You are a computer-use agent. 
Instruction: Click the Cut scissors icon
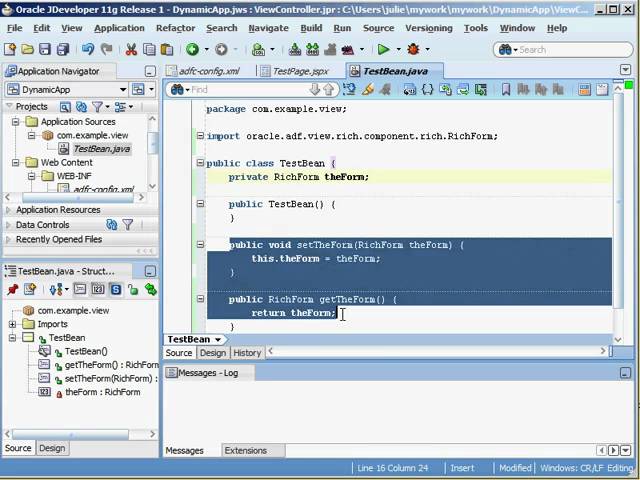(131, 49)
